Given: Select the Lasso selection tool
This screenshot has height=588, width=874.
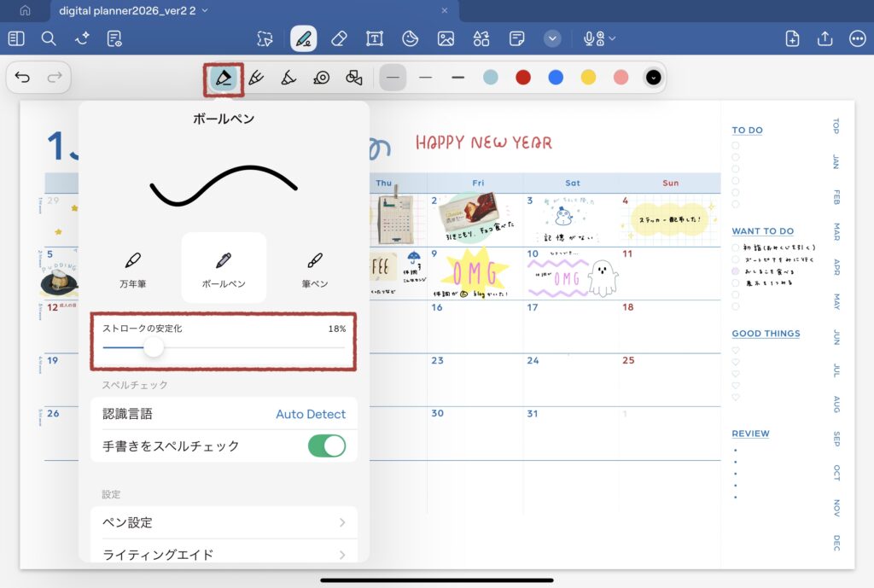Looking at the screenshot, I should tap(265, 38).
